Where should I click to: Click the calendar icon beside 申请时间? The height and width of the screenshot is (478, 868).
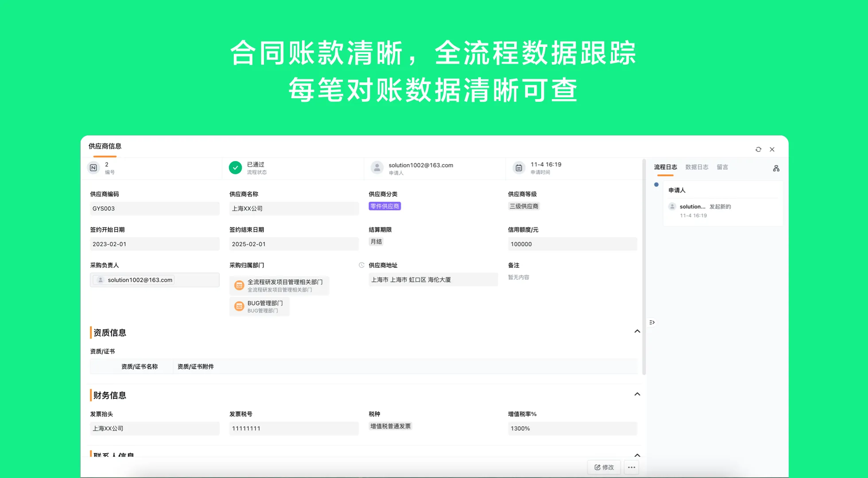point(519,168)
